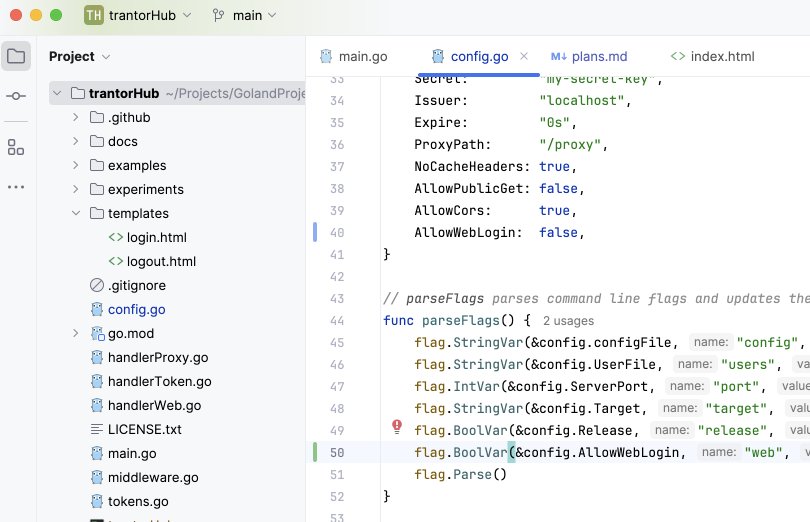Click the macOS green zoom window button
Image resolution: width=810 pixels, height=522 pixels.
(x=56, y=16)
